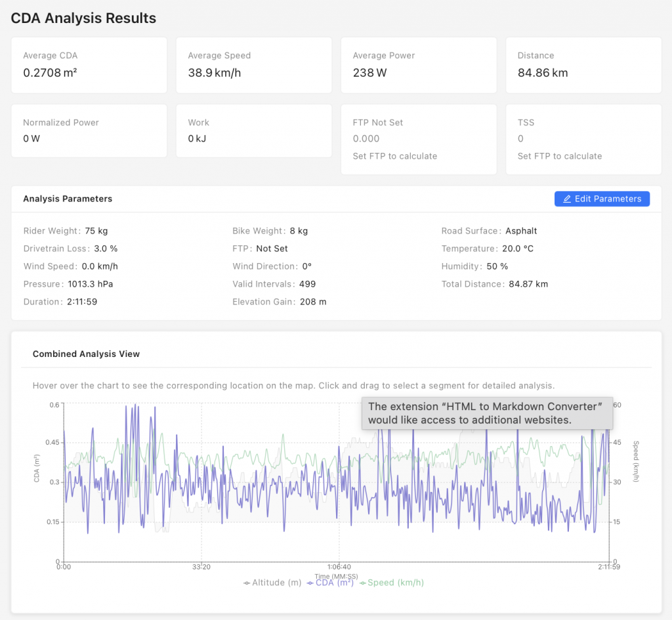Select the Average CDA summary card
Image resolution: width=672 pixels, height=620 pixels.
coord(89,65)
